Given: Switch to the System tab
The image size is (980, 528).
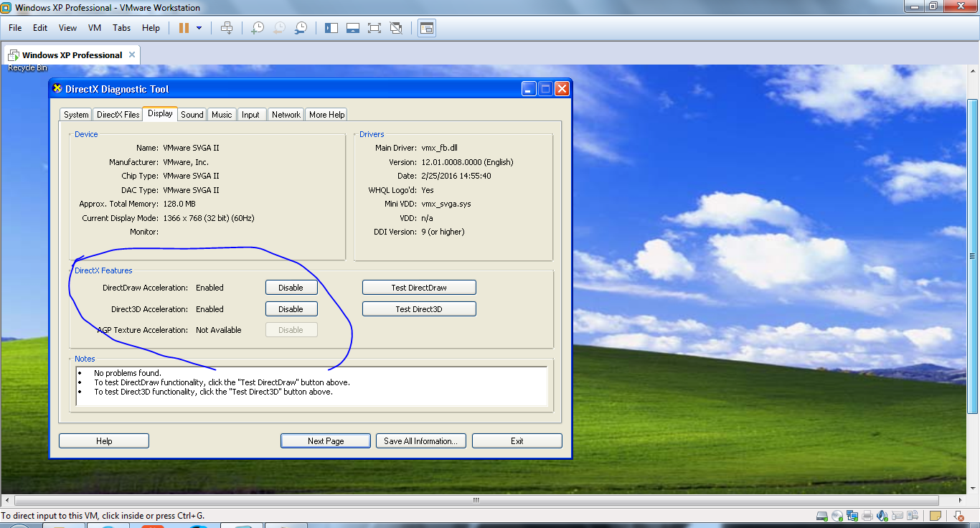Looking at the screenshot, I should pyautogui.click(x=76, y=115).
